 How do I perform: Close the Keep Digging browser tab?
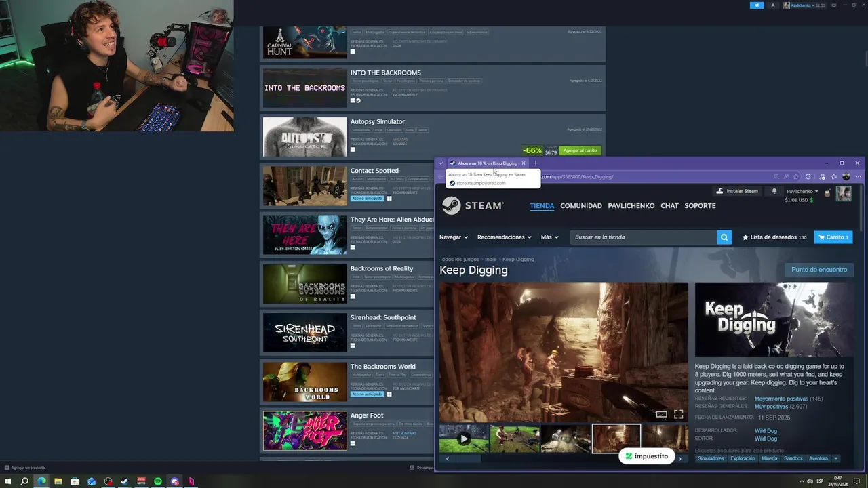click(523, 163)
